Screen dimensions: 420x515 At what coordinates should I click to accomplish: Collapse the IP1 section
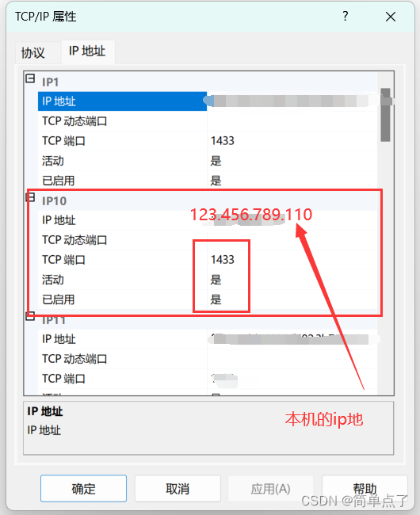30,78
